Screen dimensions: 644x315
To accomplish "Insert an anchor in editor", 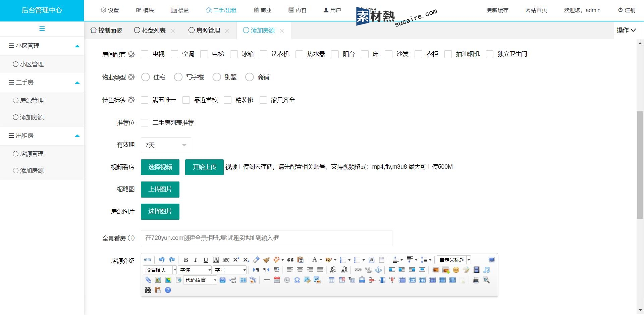I will [x=378, y=270].
